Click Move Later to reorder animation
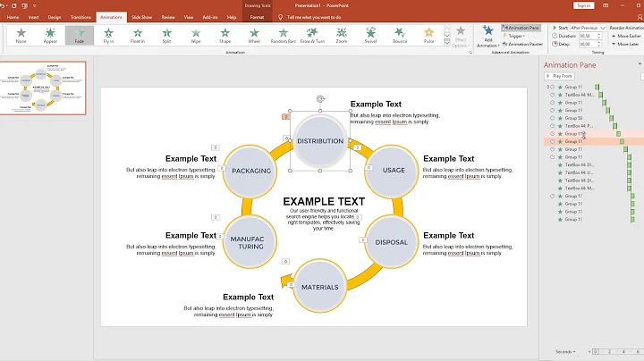This screenshot has width=644, height=361. pyautogui.click(x=625, y=44)
